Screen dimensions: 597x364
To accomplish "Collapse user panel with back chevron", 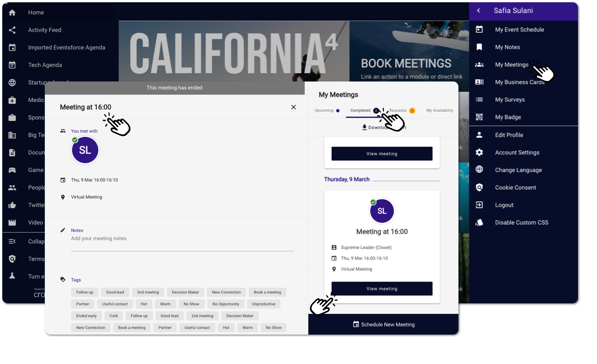I will point(478,11).
